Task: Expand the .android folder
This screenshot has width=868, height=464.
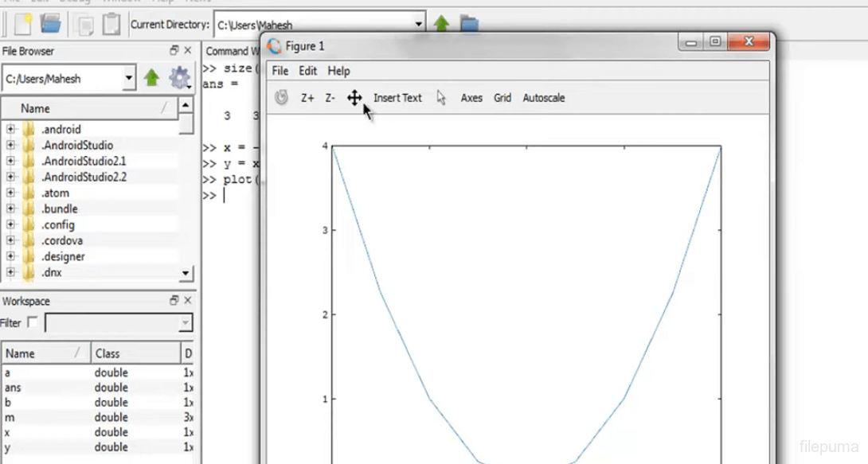Action: click(10, 129)
